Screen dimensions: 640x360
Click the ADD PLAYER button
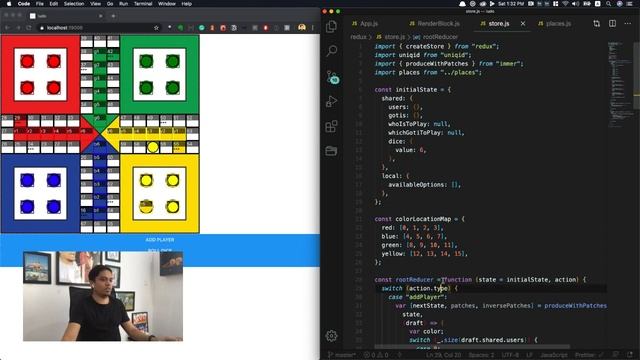point(160,240)
